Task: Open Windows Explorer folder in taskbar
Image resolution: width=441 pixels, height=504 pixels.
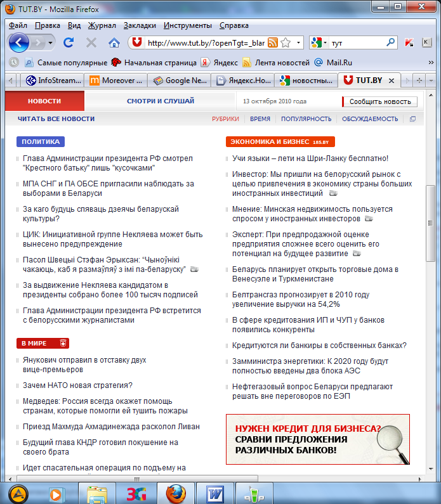Action: pos(97,494)
